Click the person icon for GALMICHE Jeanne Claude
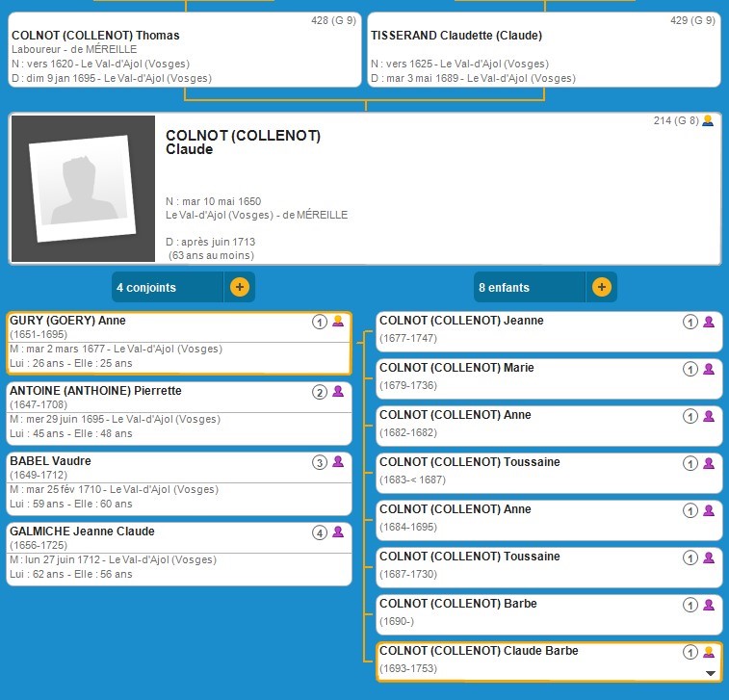The height and width of the screenshot is (700, 729). (x=338, y=532)
